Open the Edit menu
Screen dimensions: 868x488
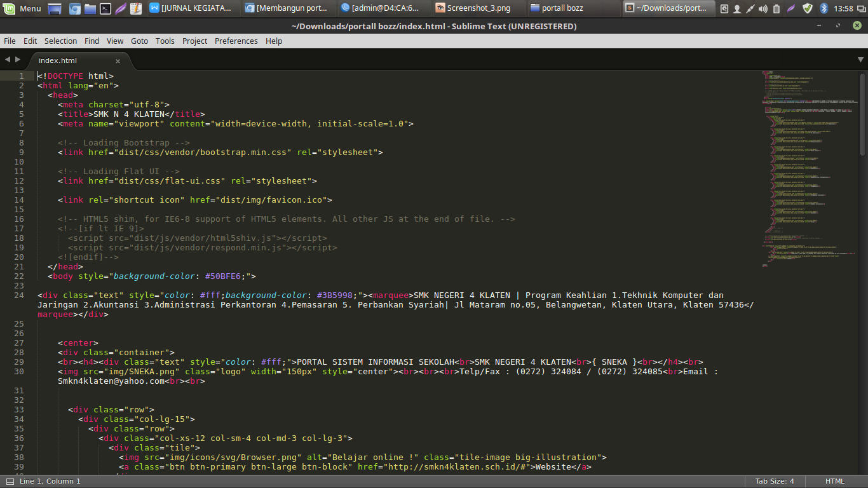[x=30, y=41]
